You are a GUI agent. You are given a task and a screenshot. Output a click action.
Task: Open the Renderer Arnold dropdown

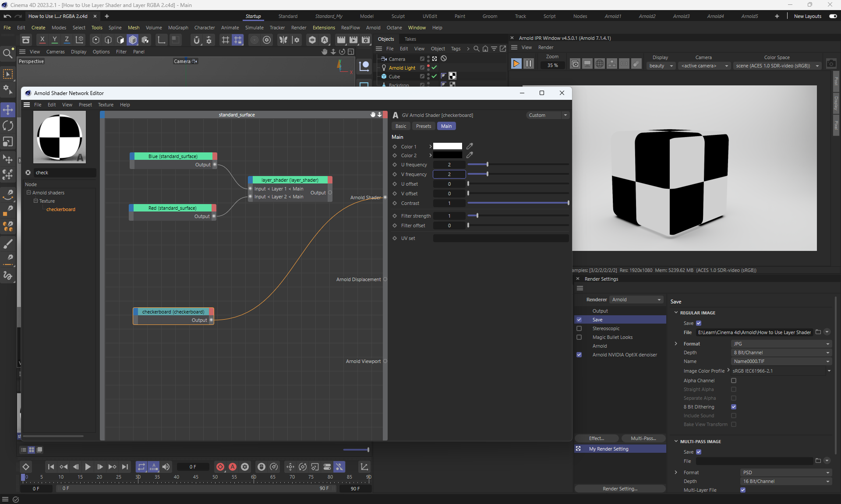(x=636, y=300)
